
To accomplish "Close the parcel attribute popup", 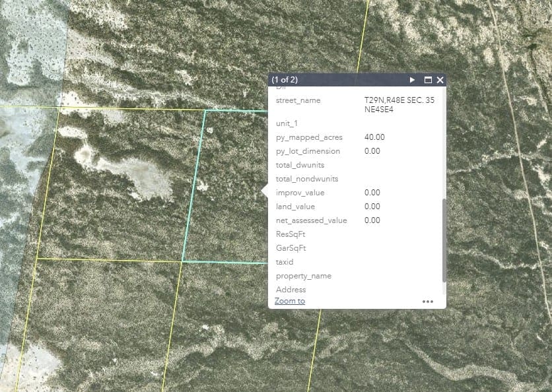I will [x=440, y=80].
